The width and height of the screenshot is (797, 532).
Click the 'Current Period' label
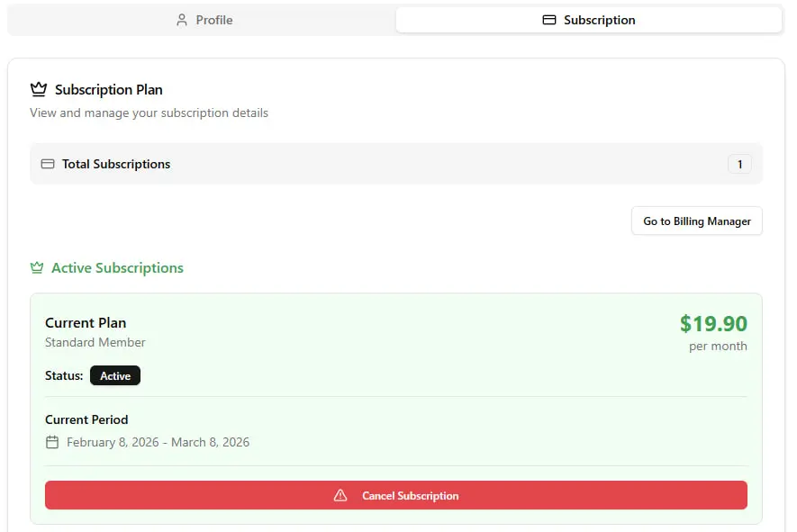point(86,419)
